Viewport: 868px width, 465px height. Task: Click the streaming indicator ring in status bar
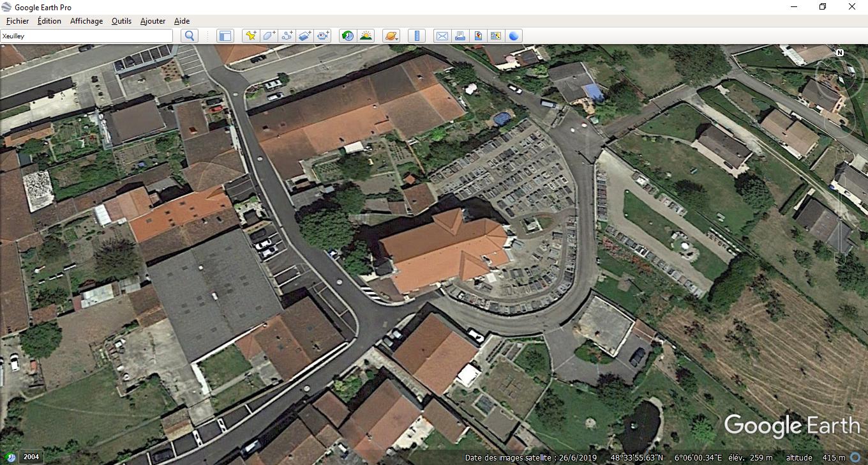click(855, 457)
